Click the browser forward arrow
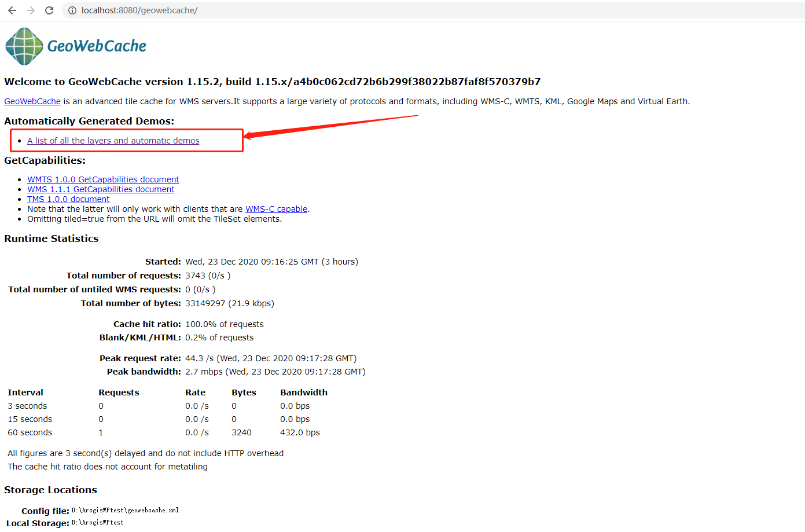This screenshot has height=532, width=805. (31, 10)
